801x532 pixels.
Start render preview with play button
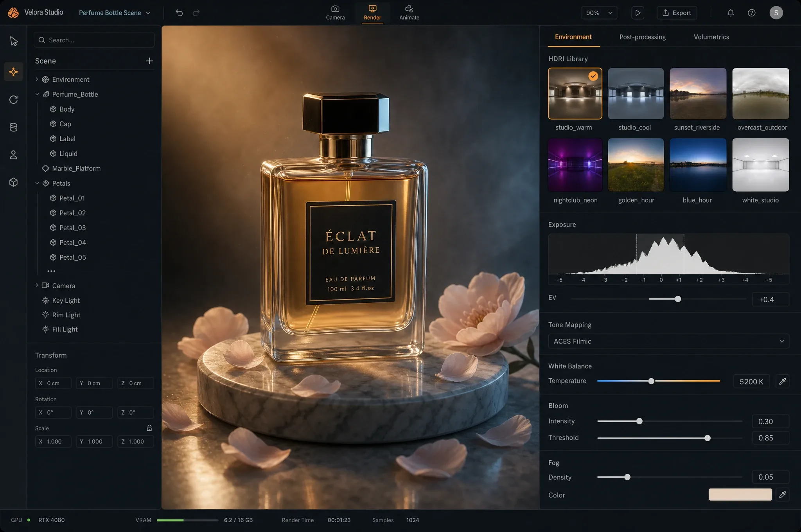[x=638, y=13]
